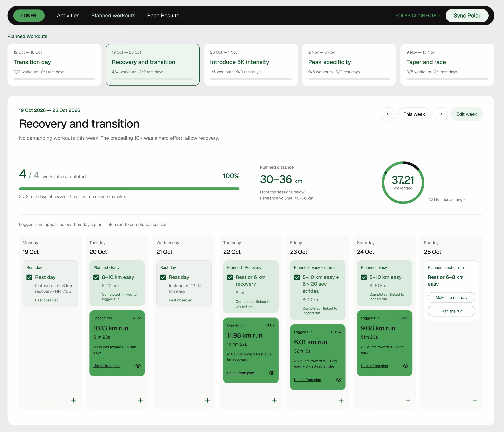Click the Edit week button

point(467,114)
